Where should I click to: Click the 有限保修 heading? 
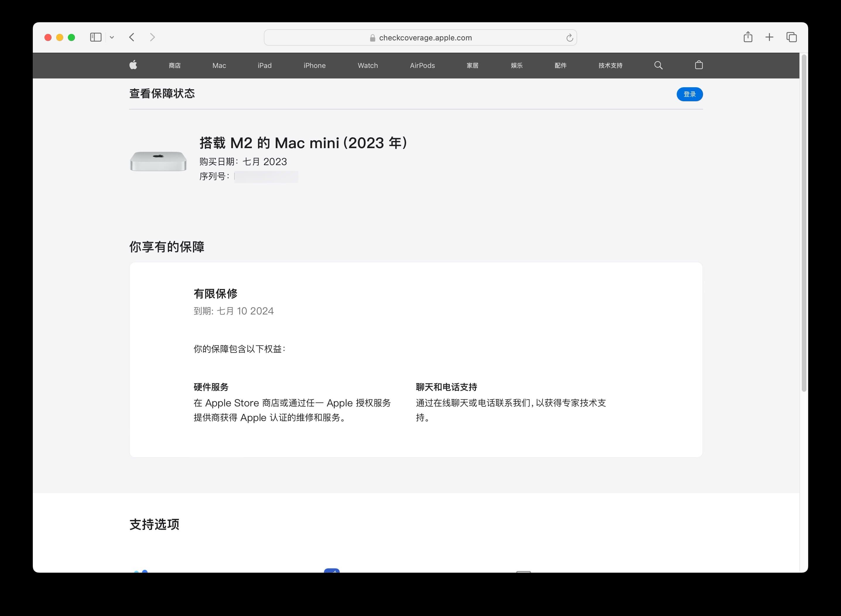pyautogui.click(x=216, y=294)
